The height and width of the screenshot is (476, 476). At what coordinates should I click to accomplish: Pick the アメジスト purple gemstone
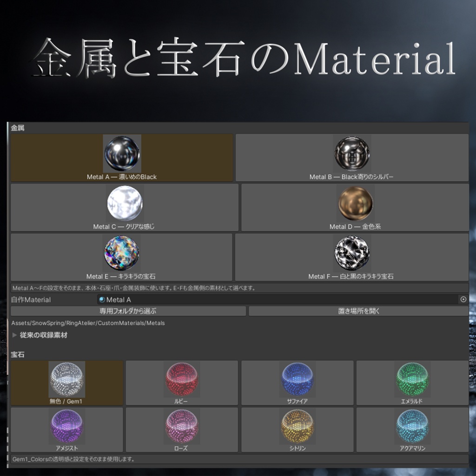(67, 430)
